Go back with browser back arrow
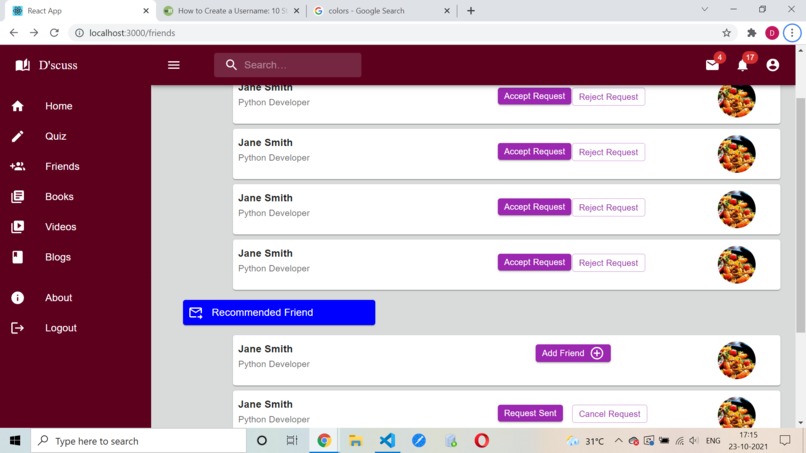 14,33
